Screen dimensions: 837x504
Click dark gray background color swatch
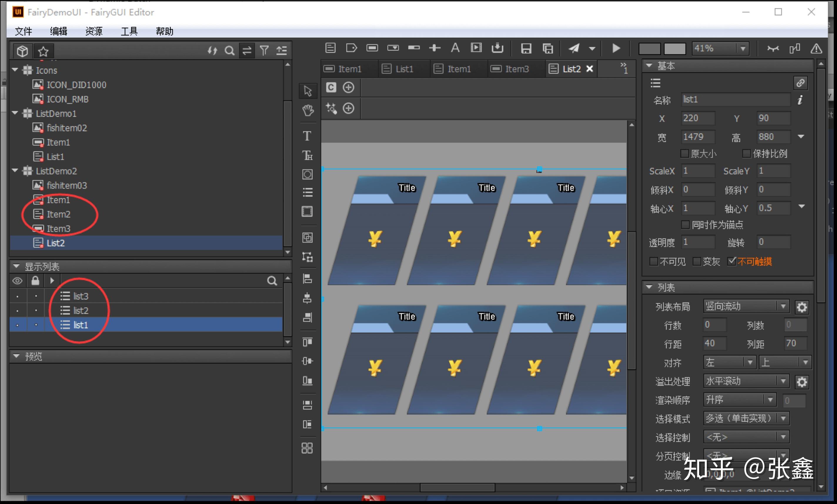(649, 48)
